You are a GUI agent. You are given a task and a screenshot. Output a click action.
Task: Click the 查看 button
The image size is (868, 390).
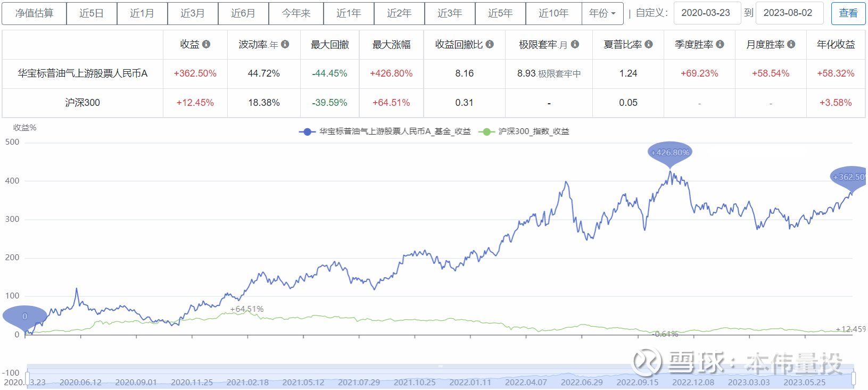tap(848, 13)
